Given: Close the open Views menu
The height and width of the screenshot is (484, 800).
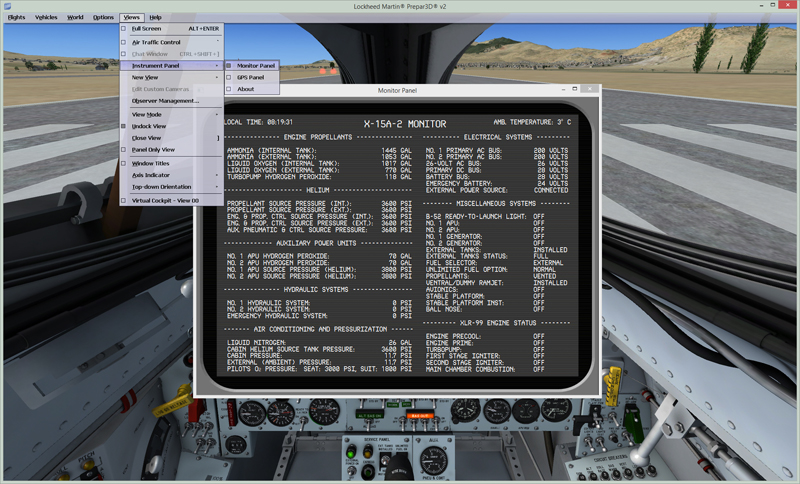Looking at the screenshot, I should pos(132,17).
